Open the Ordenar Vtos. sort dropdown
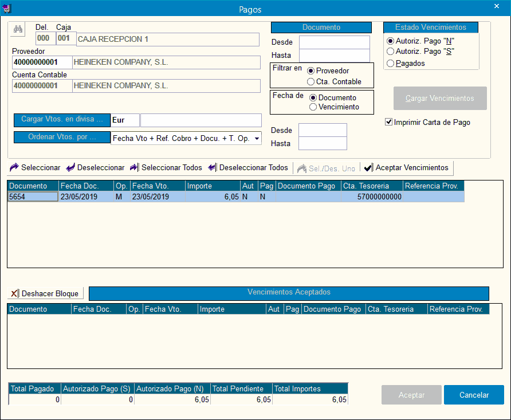 click(x=257, y=138)
